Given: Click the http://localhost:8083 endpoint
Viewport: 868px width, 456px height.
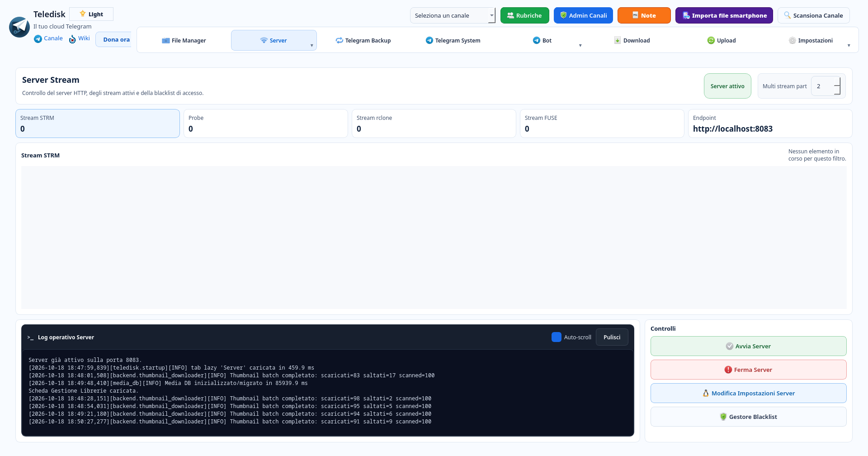Looking at the screenshot, I should (x=733, y=129).
